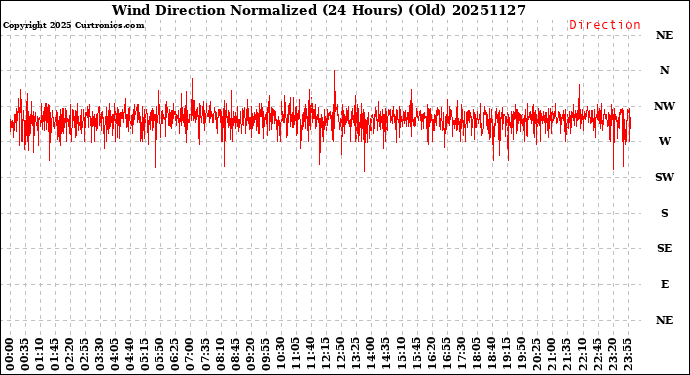690x375 pixels.
Task: Click the "03:30" time label
Action: (x=100, y=355)
